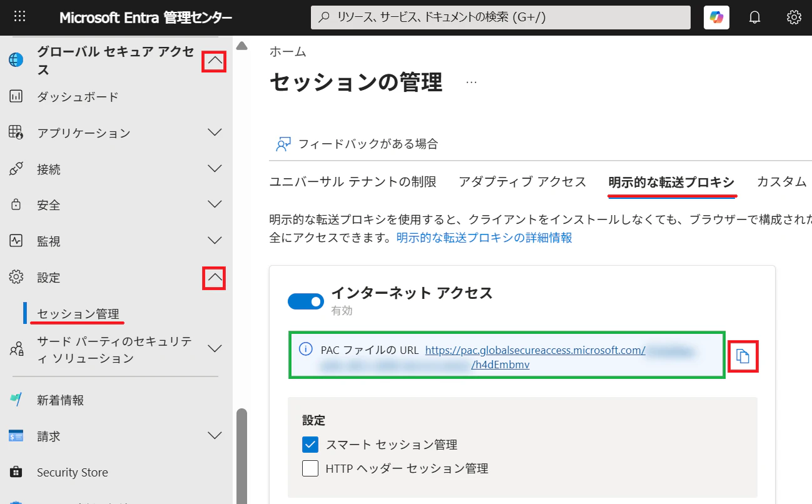Click the 新着情報 flag icon

[x=16, y=400]
